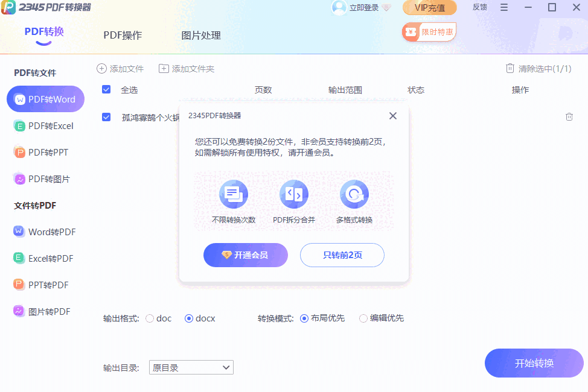This screenshot has height=392, width=588.
Task: Select 编辑优先 conversion mode
Action: pos(363,318)
